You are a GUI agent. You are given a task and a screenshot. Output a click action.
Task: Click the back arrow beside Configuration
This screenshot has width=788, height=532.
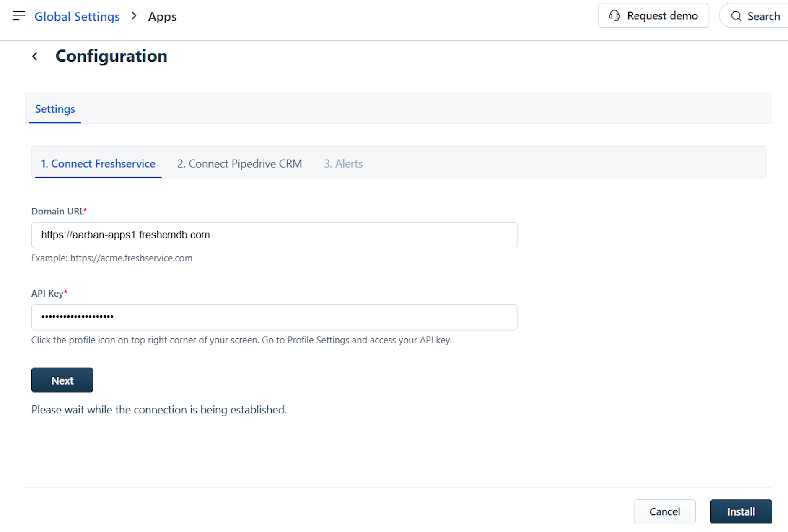pyautogui.click(x=35, y=56)
